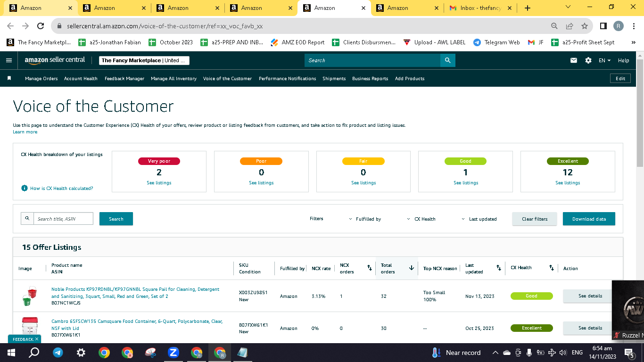The height and width of the screenshot is (362, 644).
Task: Show hidden system tray icons
Action: tap(495, 353)
